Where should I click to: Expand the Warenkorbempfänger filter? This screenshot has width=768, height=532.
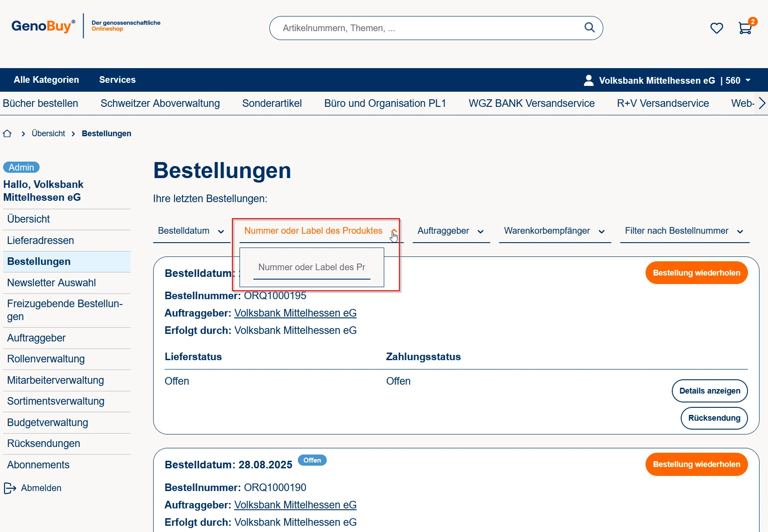coord(554,231)
